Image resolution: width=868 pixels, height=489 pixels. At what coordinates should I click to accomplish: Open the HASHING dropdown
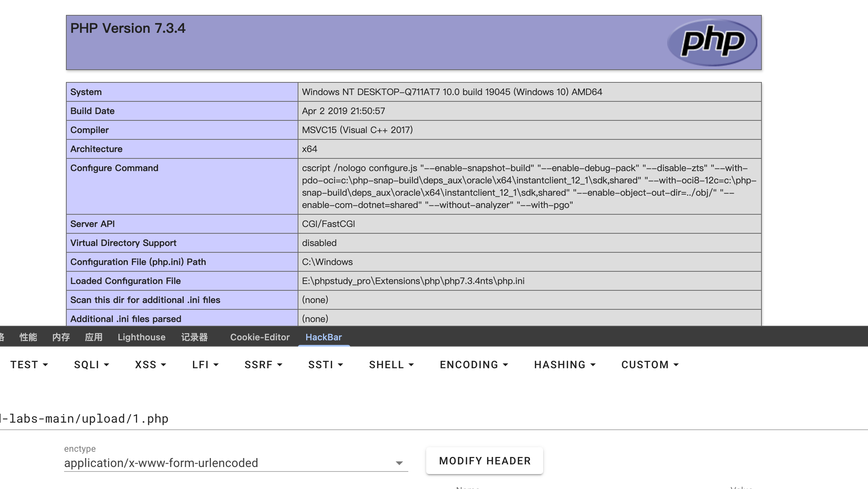point(564,365)
